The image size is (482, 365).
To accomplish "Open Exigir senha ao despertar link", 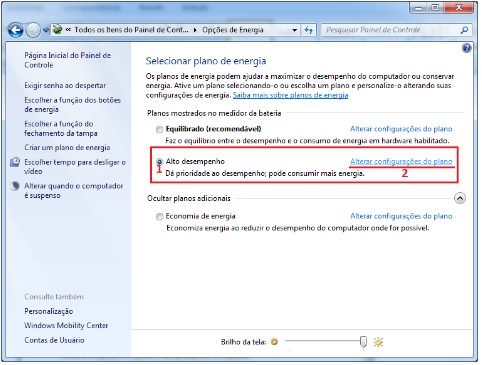I will tap(65, 85).
